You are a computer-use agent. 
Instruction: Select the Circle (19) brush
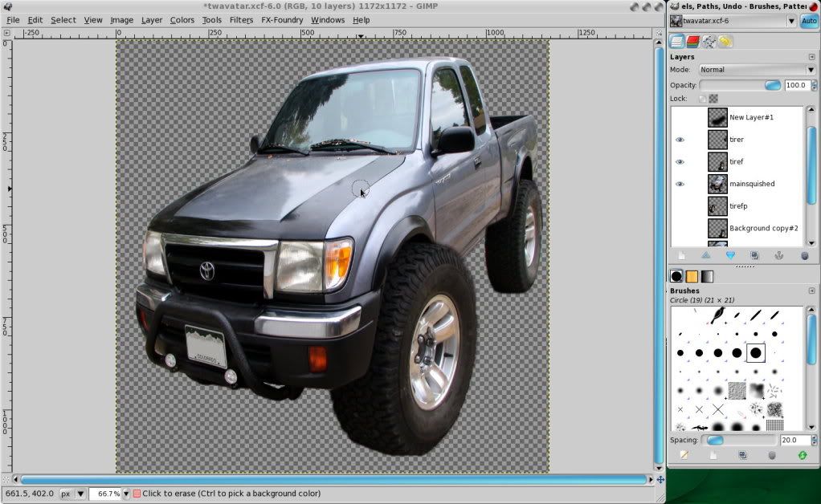click(x=756, y=353)
